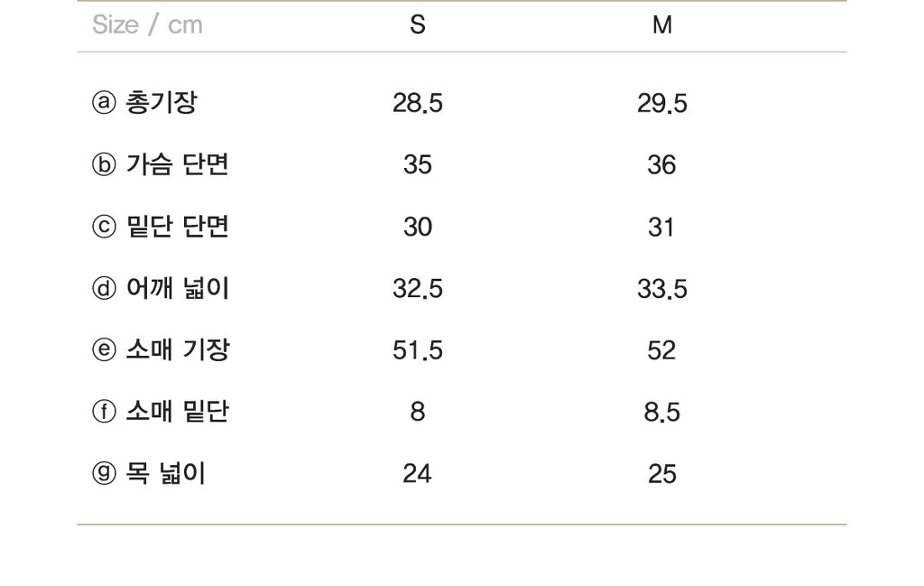The width and height of the screenshot is (924, 586).
Task: Click the circled ⓓ icon beside 어깨 넓이
Action: tap(104, 288)
